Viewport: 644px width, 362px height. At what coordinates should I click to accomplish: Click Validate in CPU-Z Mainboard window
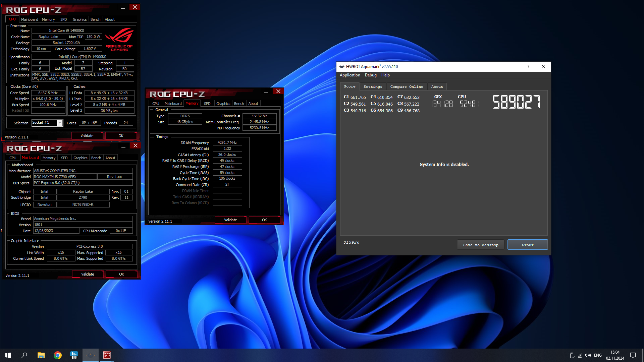[x=88, y=274]
